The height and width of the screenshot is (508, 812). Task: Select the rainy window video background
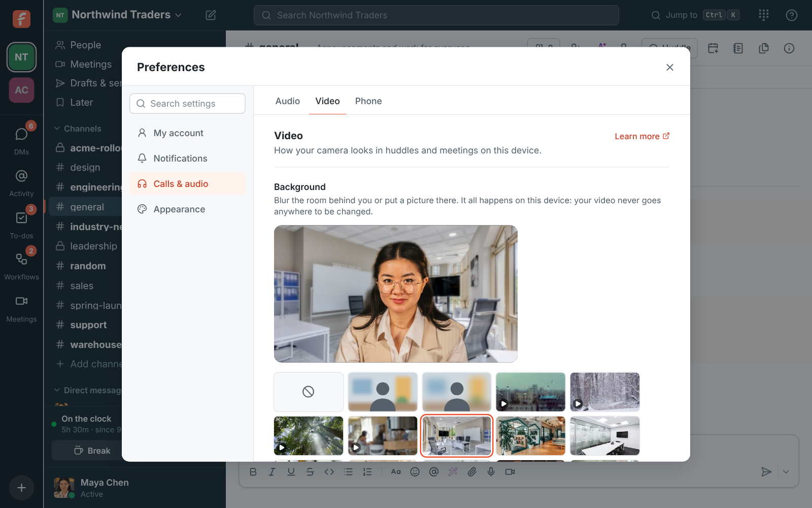coord(531,392)
